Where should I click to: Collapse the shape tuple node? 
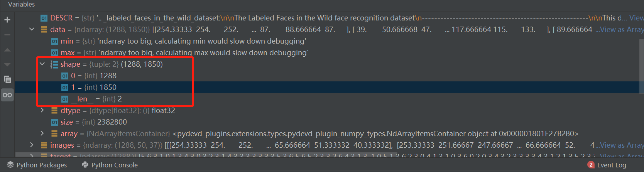42,64
